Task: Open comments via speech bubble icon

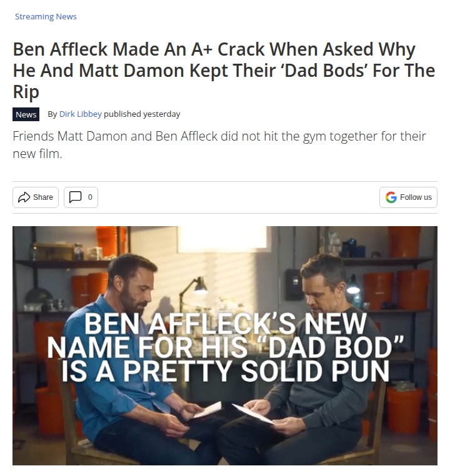Action: [x=75, y=197]
